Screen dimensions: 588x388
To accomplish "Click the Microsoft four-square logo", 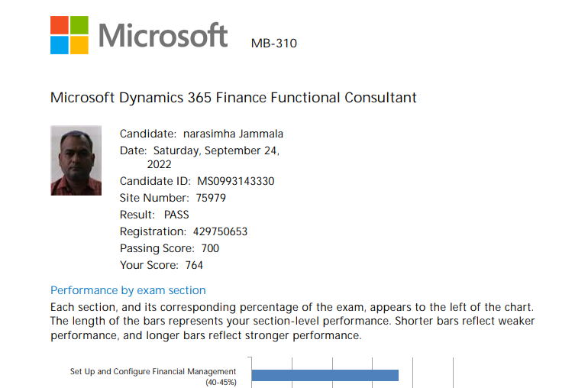I will (69, 35).
